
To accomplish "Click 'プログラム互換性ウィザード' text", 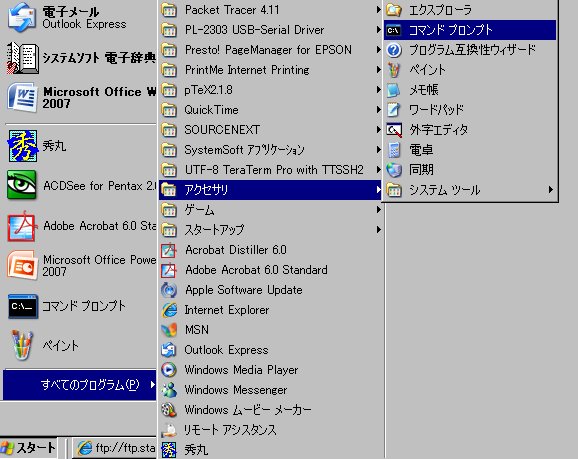I will tap(472, 50).
